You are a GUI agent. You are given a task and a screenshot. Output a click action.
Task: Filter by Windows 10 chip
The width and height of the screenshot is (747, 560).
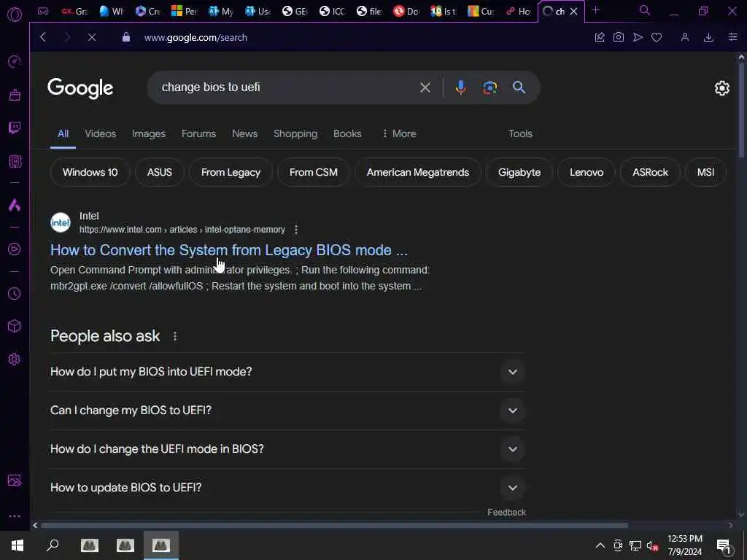pyautogui.click(x=90, y=172)
